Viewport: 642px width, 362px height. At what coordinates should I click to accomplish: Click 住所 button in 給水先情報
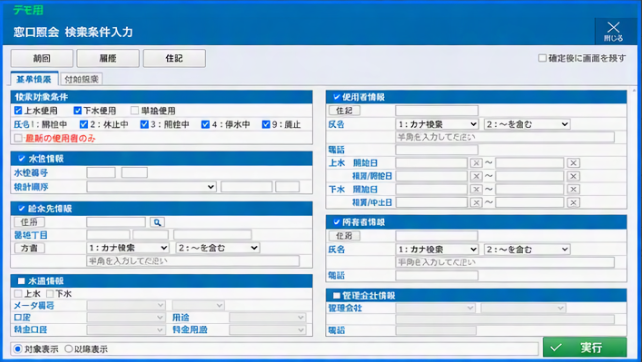29,222
